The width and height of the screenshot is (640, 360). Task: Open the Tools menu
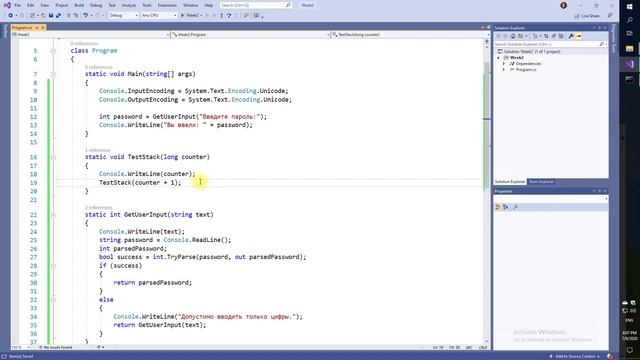click(147, 5)
